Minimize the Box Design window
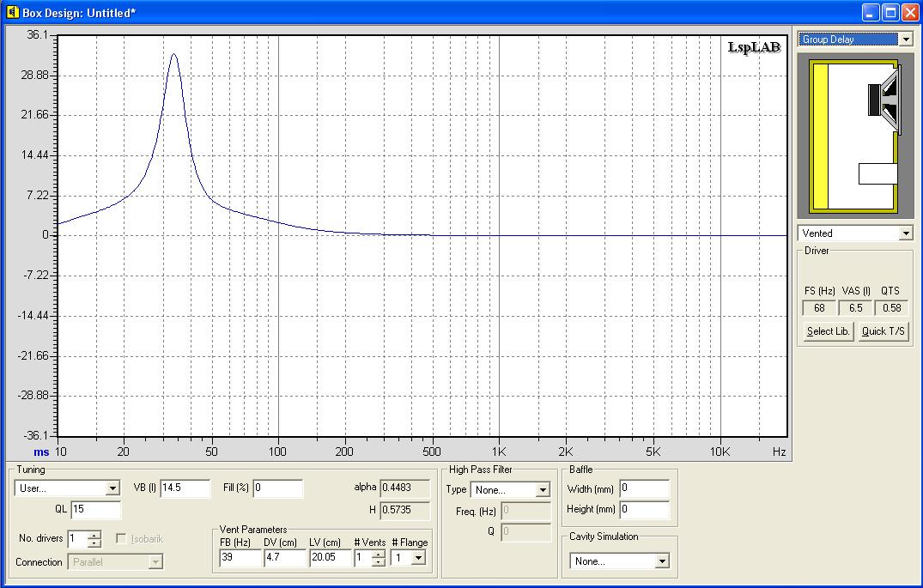The width and height of the screenshot is (923, 588). [871, 12]
